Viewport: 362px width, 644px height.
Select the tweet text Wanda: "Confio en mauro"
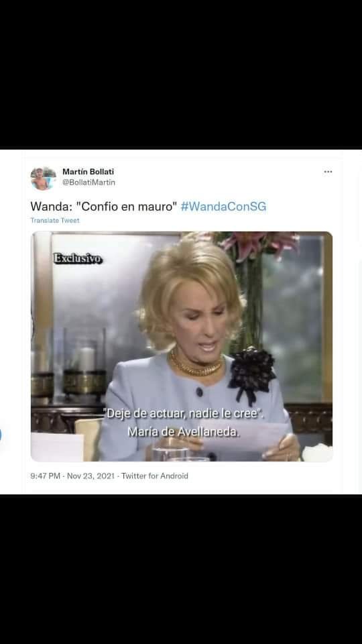tap(104, 206)
